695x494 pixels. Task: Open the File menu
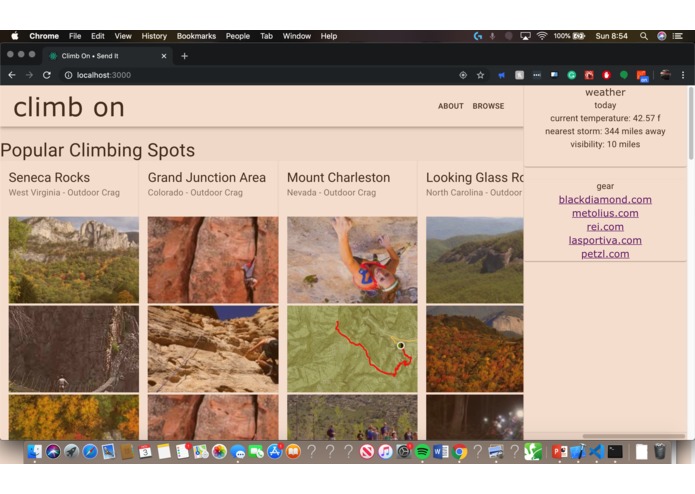point(75,36)
